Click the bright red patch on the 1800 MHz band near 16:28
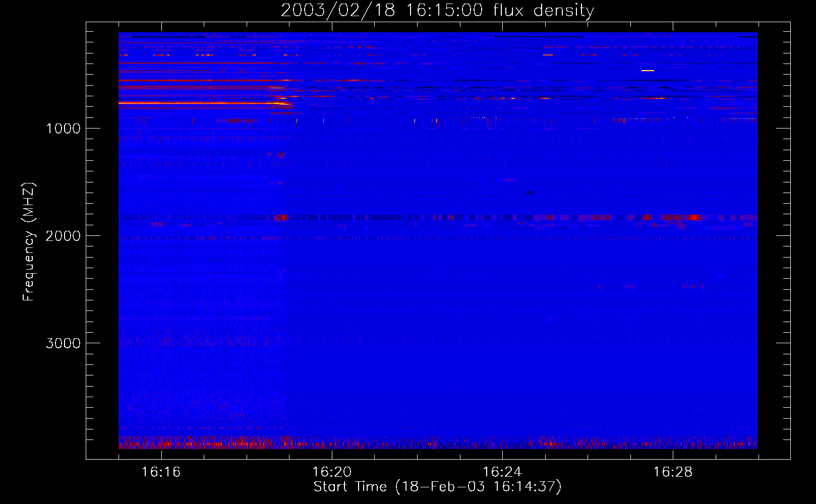 click(694, 217)
